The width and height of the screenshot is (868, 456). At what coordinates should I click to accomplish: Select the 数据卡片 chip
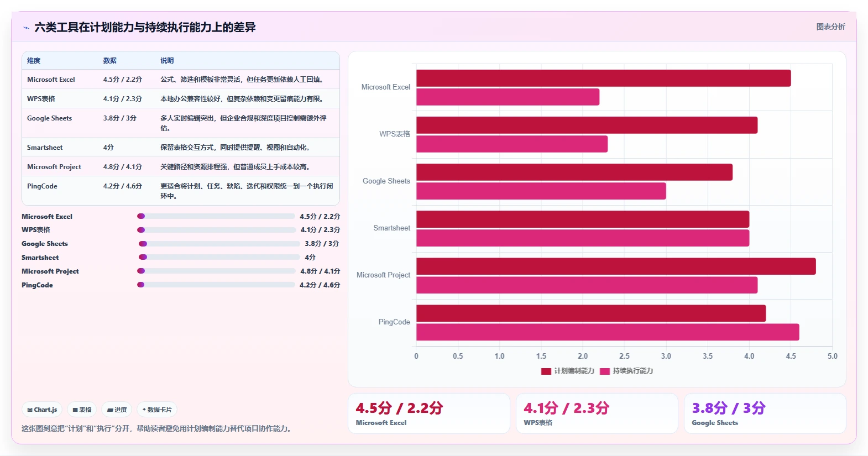click(157, 410)
